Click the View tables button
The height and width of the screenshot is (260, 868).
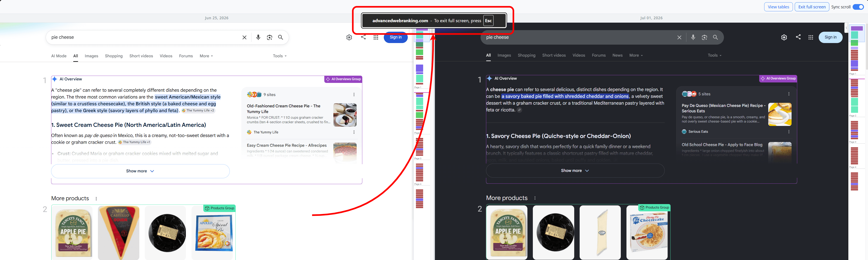[778, 7]
